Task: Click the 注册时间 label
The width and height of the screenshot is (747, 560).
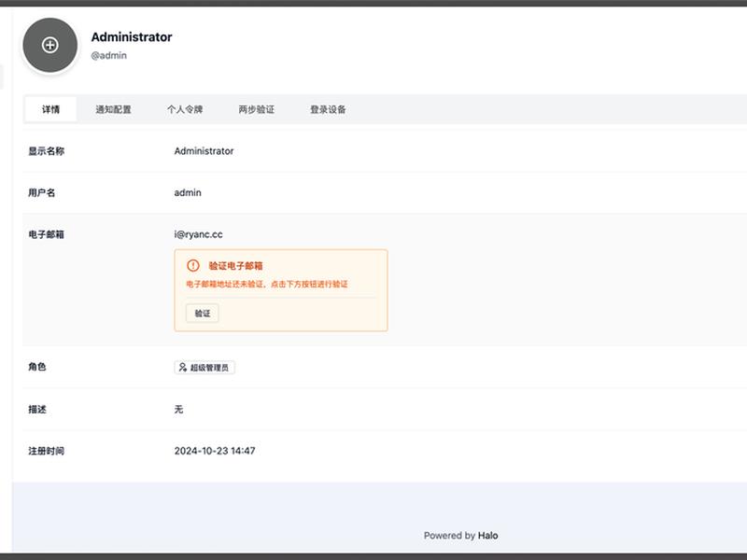Action: point(46,451)
